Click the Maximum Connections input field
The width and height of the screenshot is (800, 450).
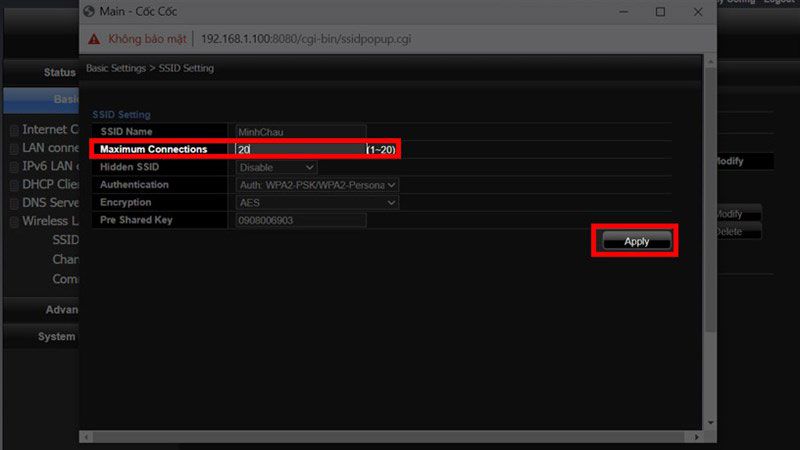pos(301,149)
